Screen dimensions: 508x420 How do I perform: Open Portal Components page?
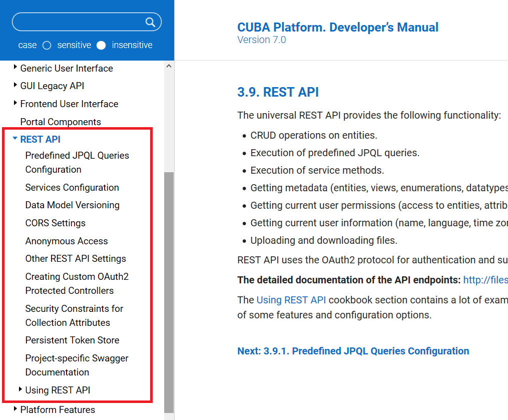coord(60,122)
